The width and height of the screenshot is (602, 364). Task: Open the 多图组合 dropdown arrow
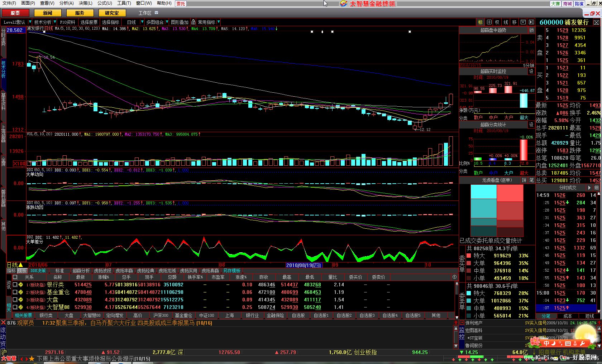(167, 22)
